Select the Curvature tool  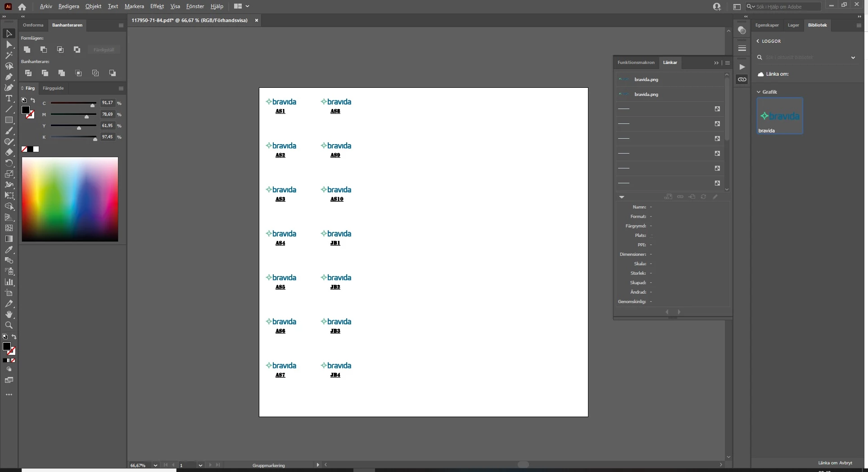click(9, 88)
